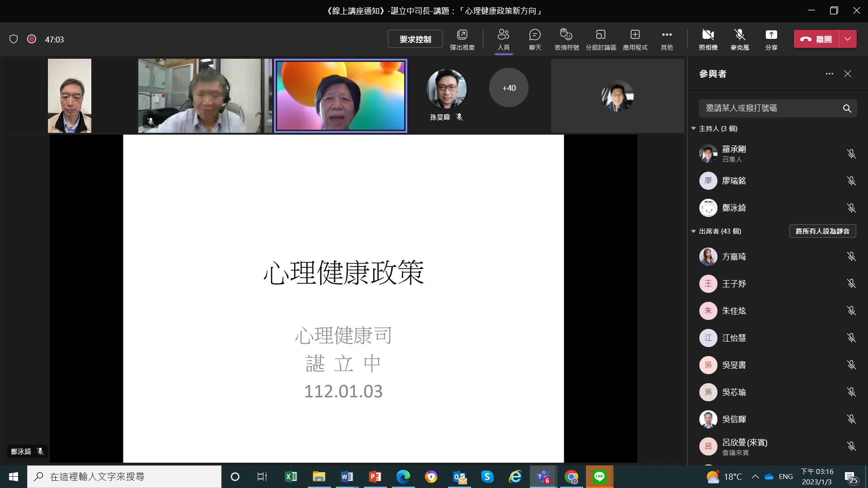Click the Windows taskbar search box
868x488 pixels.
tap(124, 477)
